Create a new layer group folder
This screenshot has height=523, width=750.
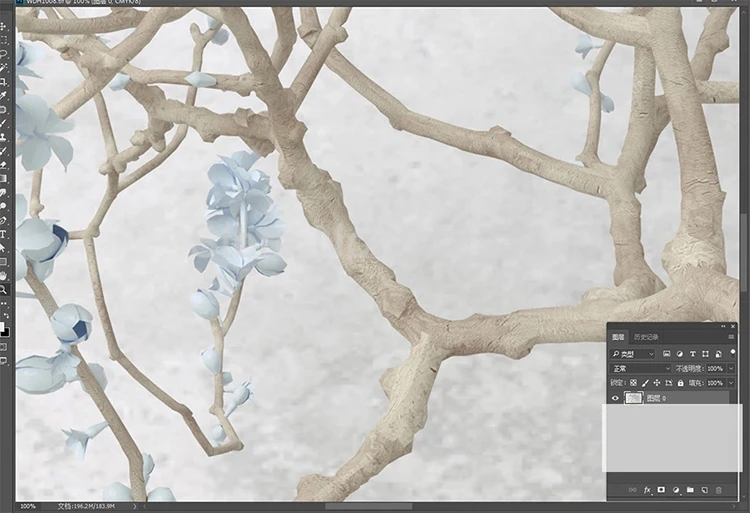[690, 490]
